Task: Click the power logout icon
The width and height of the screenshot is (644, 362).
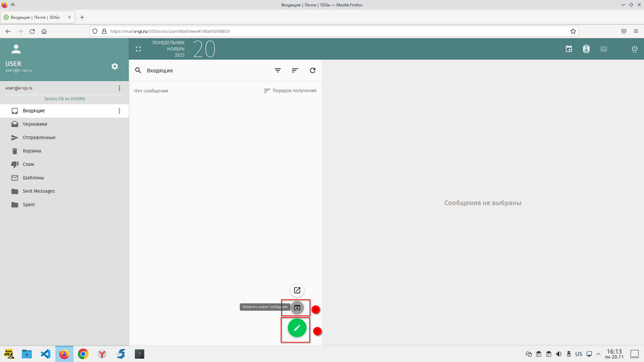Action: click(x=634, y=49)
